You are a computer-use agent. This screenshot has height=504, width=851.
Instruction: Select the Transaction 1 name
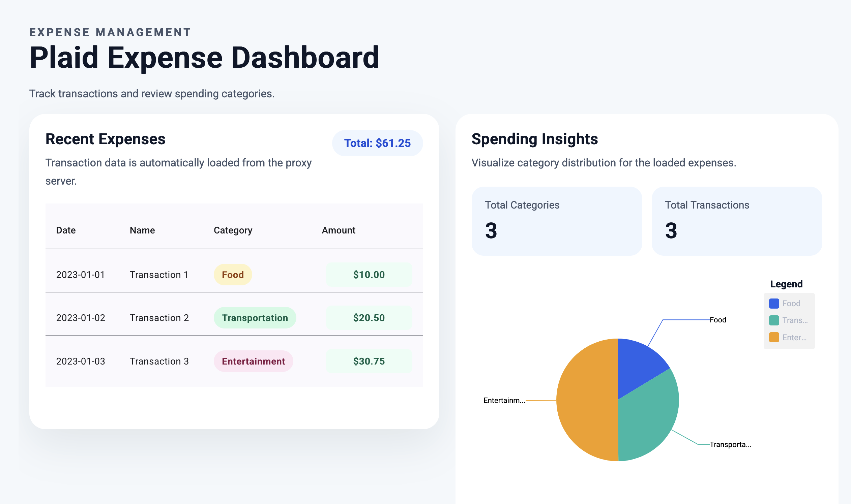click(x=159, y=275)
